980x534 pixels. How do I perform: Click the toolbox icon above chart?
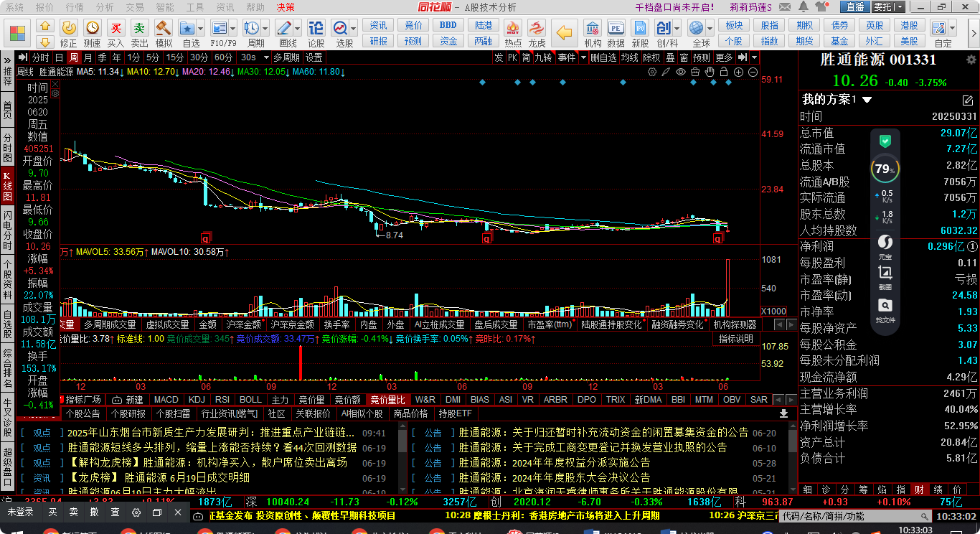695,72
